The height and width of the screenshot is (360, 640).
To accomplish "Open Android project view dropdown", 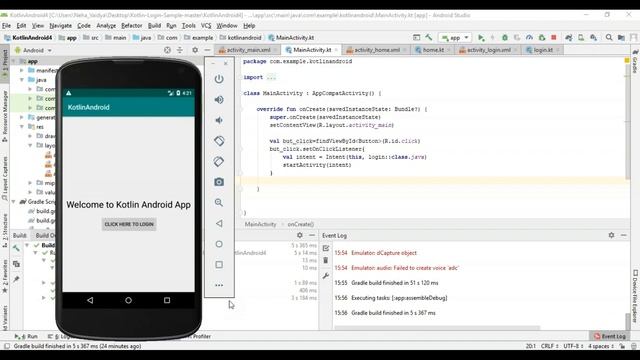I will [33, 50].
